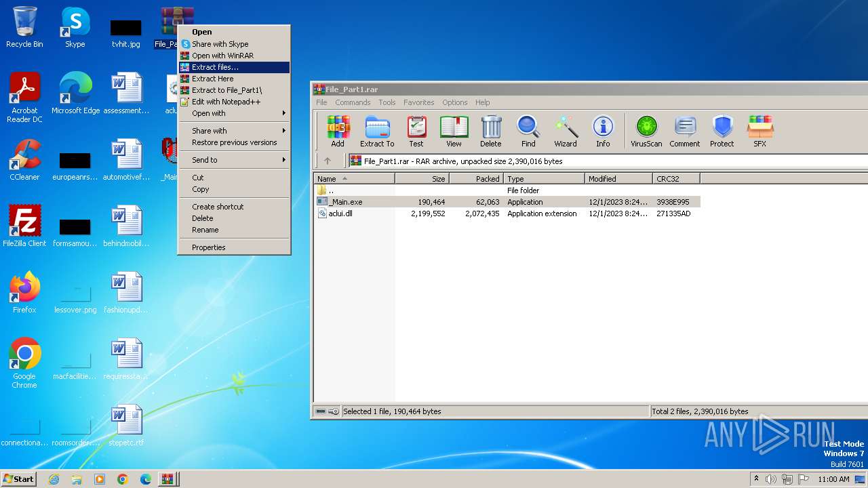The image size is (868, 488).
Task: Choose Rename in the context menu
Action: 234,230
